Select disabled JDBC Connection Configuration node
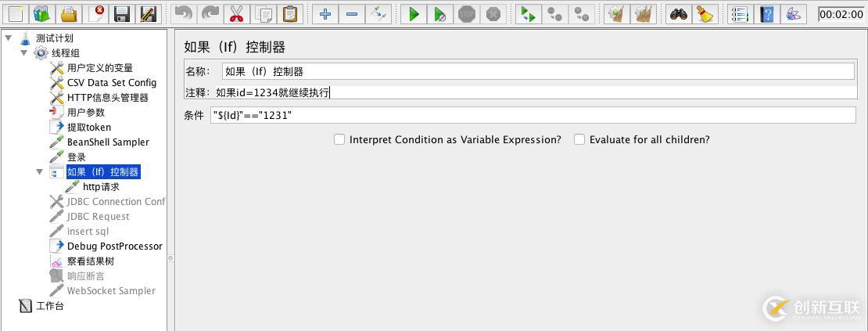Screen dimensions: 868x331 pyautogui.click(x=116, y=201)
